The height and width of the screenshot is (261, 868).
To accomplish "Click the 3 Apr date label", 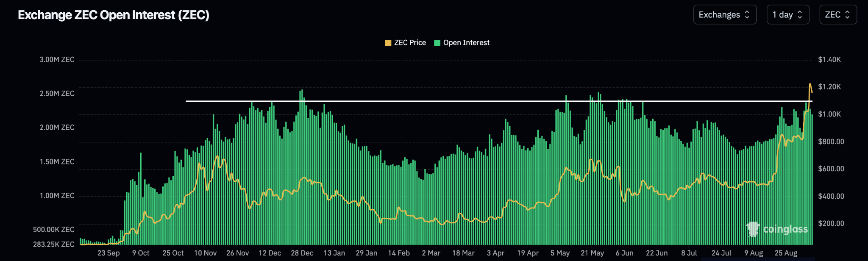I will (495, 253).
